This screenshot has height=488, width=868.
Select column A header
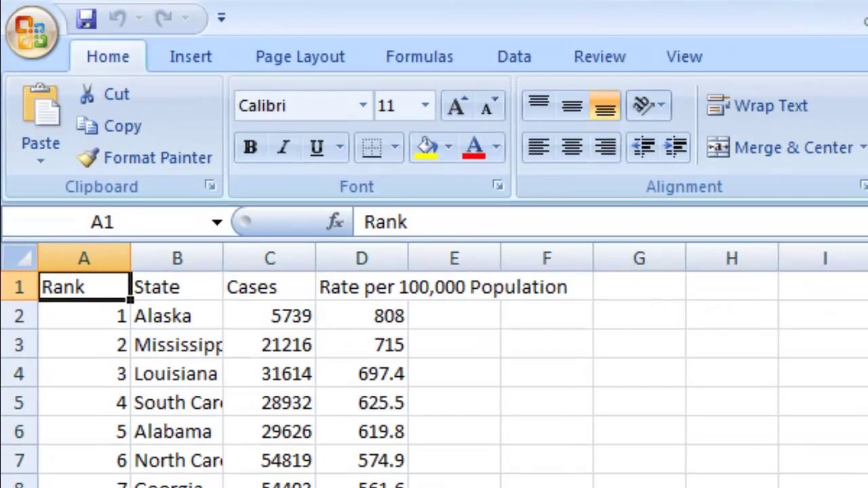[84, 258]
